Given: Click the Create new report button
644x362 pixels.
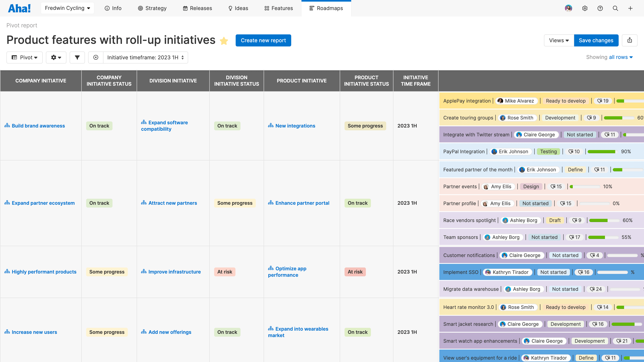Looking at the screenshot, I should pos(263,40).
